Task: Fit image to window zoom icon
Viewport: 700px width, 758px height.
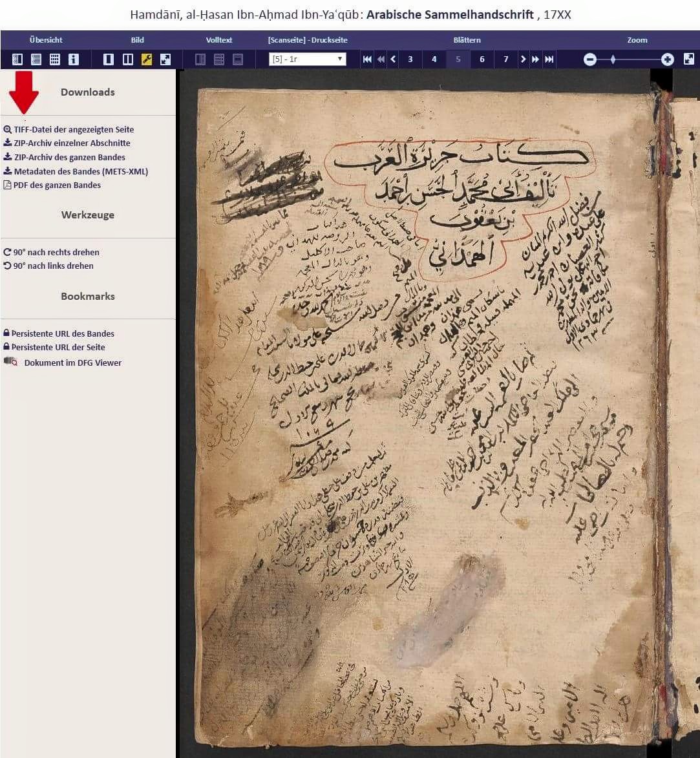Action: click(689, 59)
